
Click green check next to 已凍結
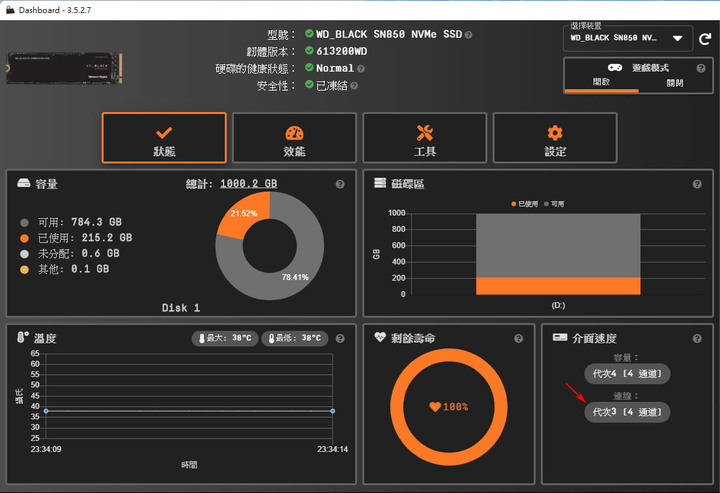[309, 84]
